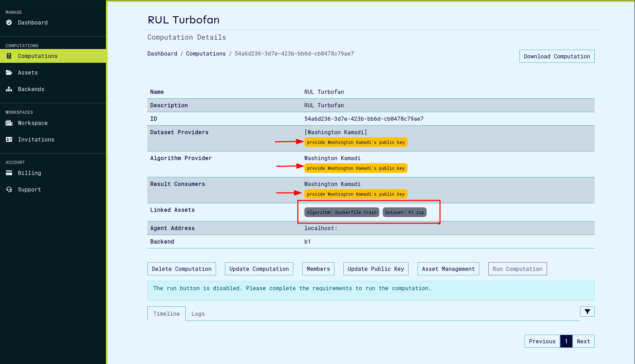Click the Algorithm: Dockerfile.train asset tag

(342, 212)
